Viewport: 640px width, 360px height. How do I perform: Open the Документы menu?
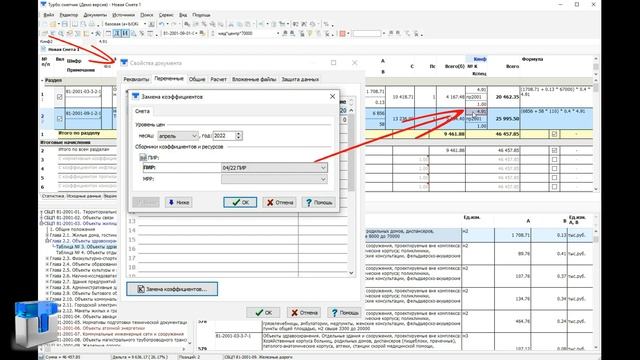pos(95,15)
